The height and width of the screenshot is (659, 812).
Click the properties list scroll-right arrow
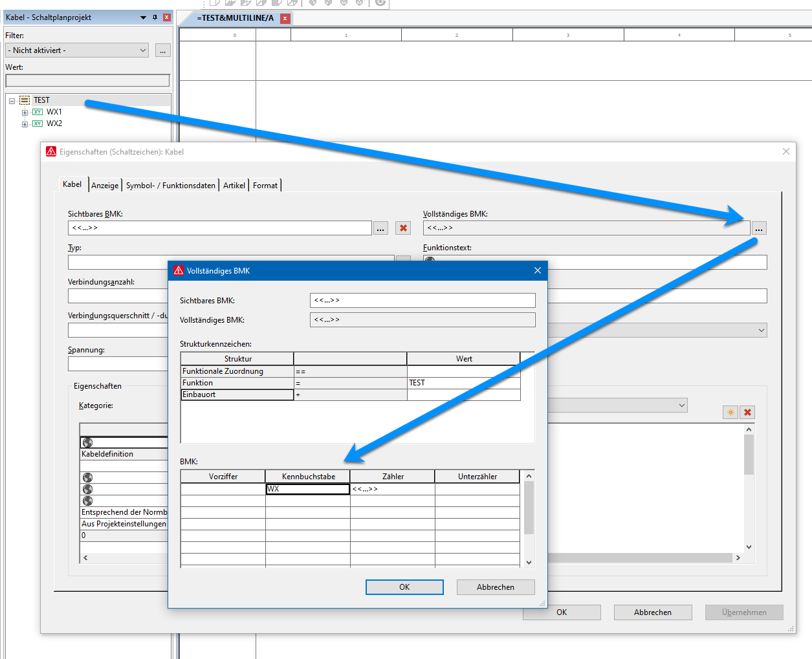coord(738,557)
